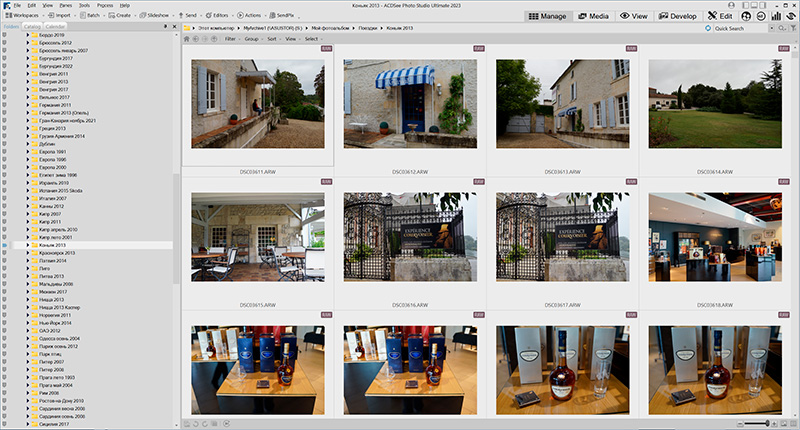Image resolution: width=800 pixels, height=430 pixels.
Task: Expand the Красноярск 2013 folder tree node
Action: pyautogui.click(x=28, y=253)
